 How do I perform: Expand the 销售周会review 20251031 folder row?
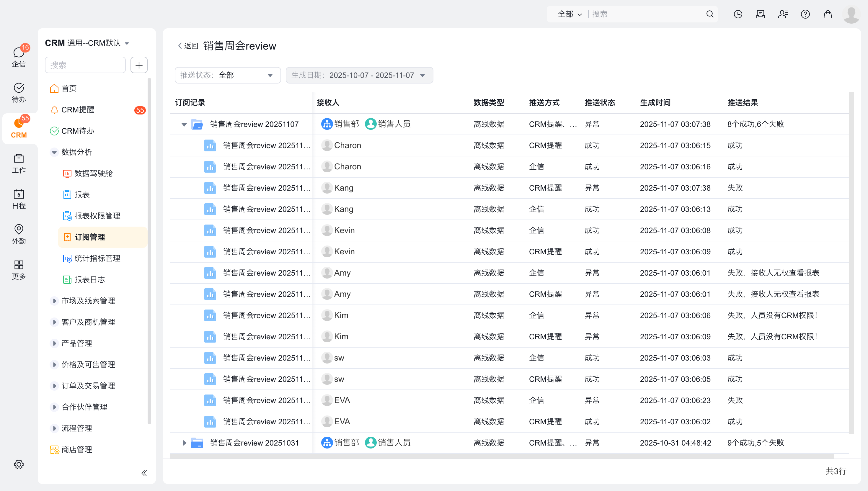pyautogui.click(x=184, y=443)
